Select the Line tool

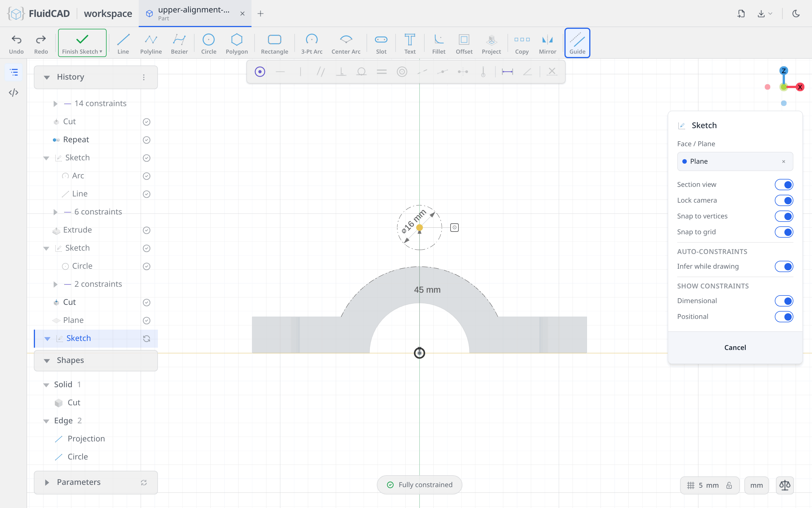click(123, 43)
